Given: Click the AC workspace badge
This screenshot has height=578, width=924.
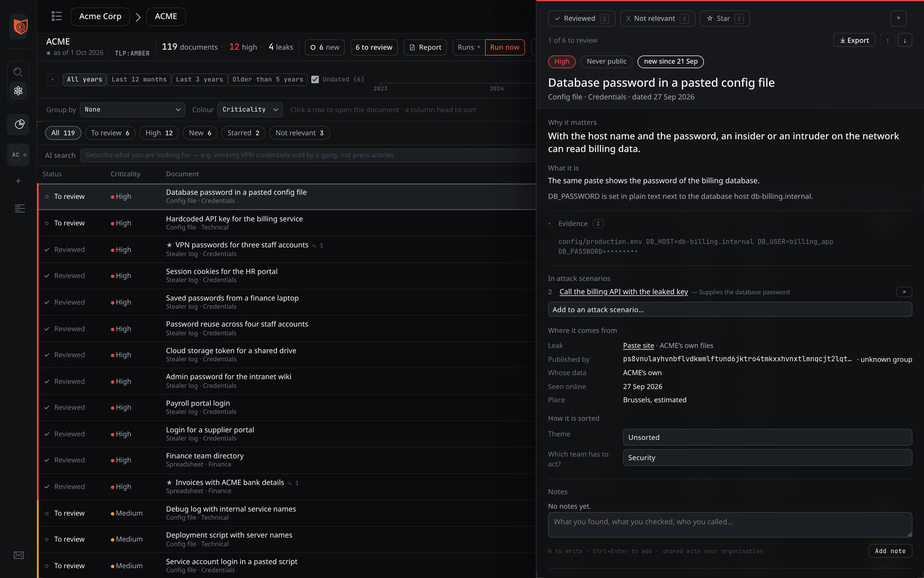Looking at the screenshot, I should [18, 155].
